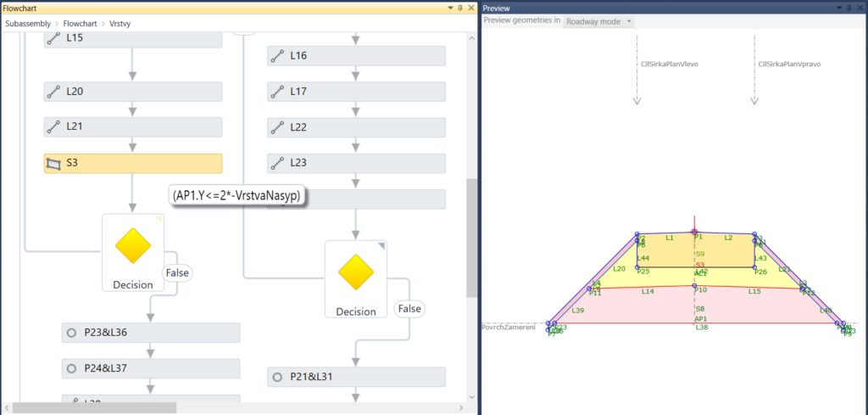Image resolution: width=868 pixels, height=415 pixels.
Task: Click the yellow diamond of the right Decision
Action: click(x=356, y=272)
